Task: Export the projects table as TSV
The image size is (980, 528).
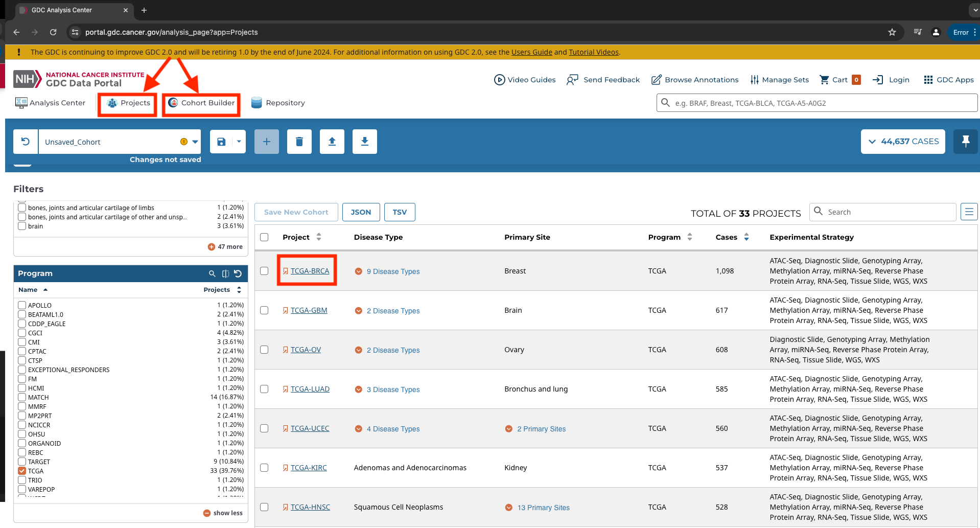Action: (400, 212)
